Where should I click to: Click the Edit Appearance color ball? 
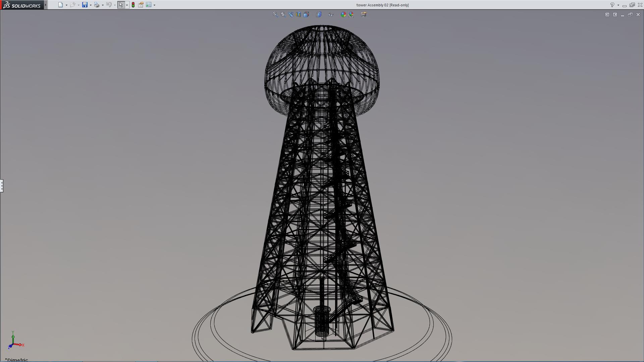pos(343,14)
